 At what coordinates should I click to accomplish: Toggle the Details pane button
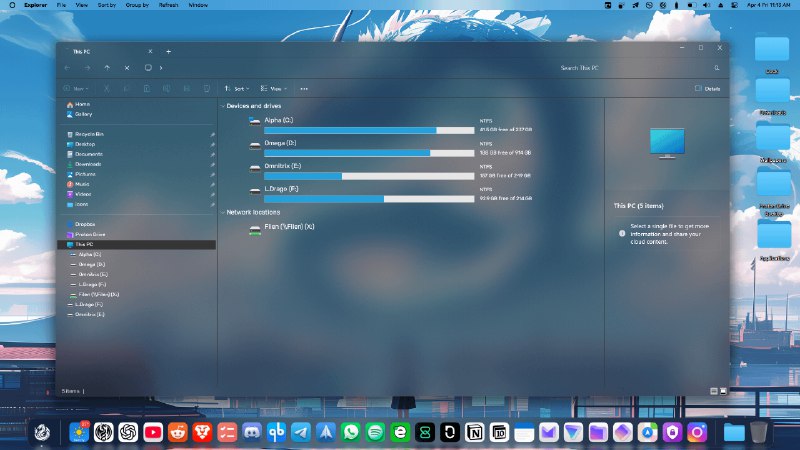(x=707, y=89)
